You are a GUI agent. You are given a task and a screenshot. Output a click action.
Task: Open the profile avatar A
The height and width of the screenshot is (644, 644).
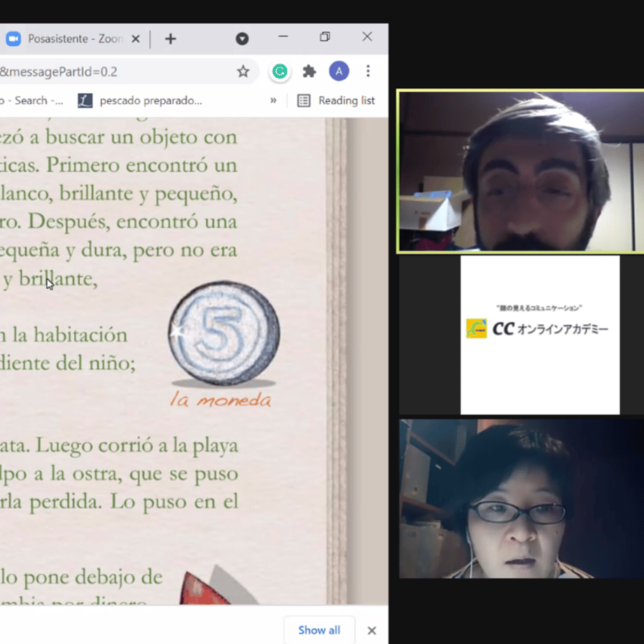point(339,71)
